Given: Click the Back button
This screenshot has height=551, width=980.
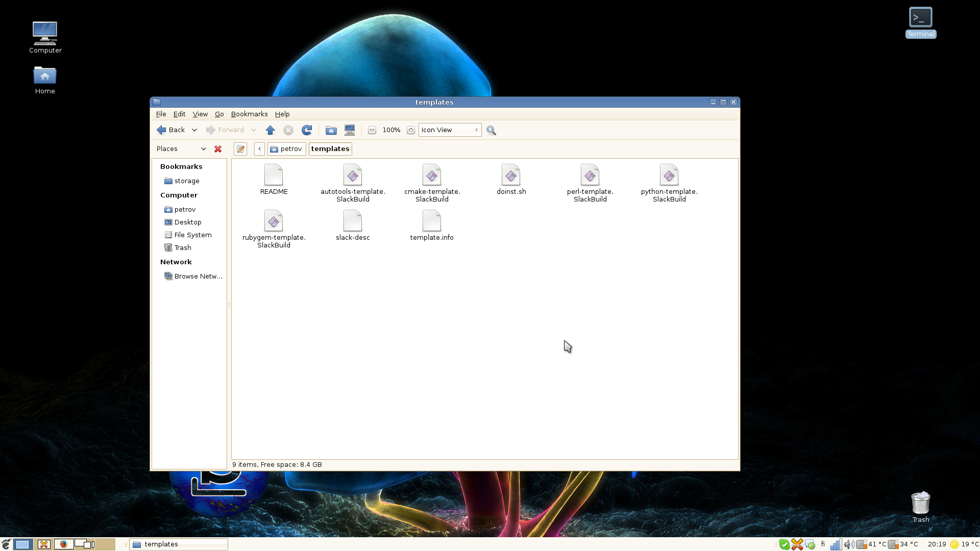Looking at the screenshot, I should (x=171, y=130).
